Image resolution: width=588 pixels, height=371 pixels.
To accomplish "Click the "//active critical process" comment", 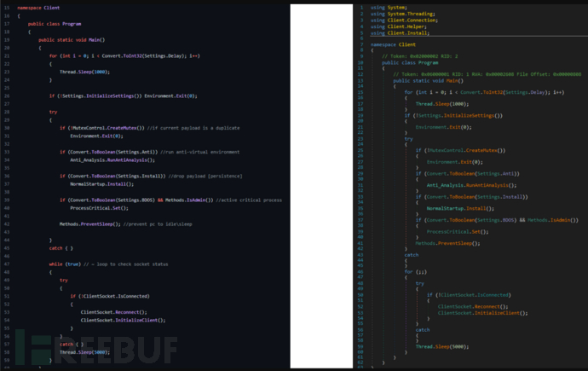I will [249, 200].
